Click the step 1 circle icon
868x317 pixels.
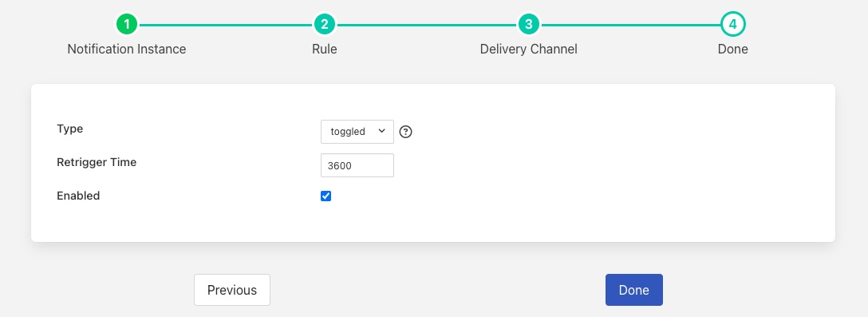127,25
